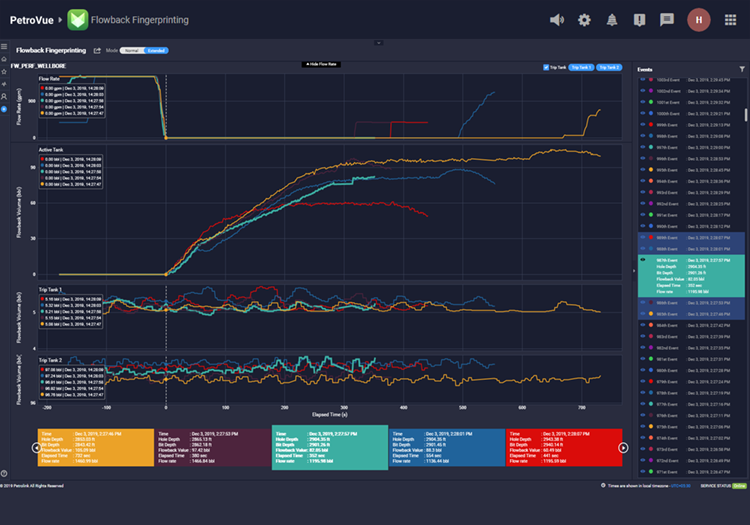Select the 994th Event row

[691, 181]
